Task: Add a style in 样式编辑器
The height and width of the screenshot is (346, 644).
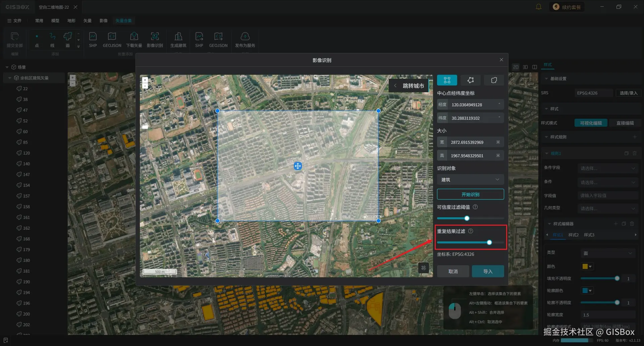Action: click(x=616, y=224)
